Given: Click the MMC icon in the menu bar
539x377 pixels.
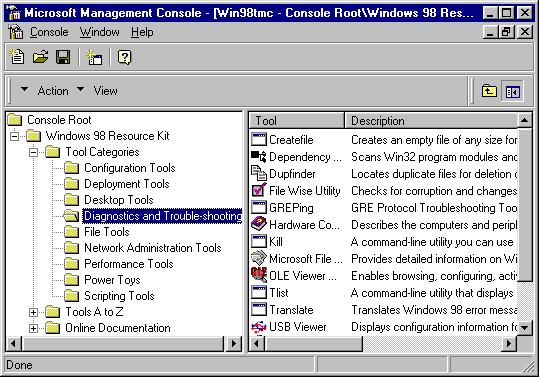Looking at the screenshot, I should click(x=15, y=32).
